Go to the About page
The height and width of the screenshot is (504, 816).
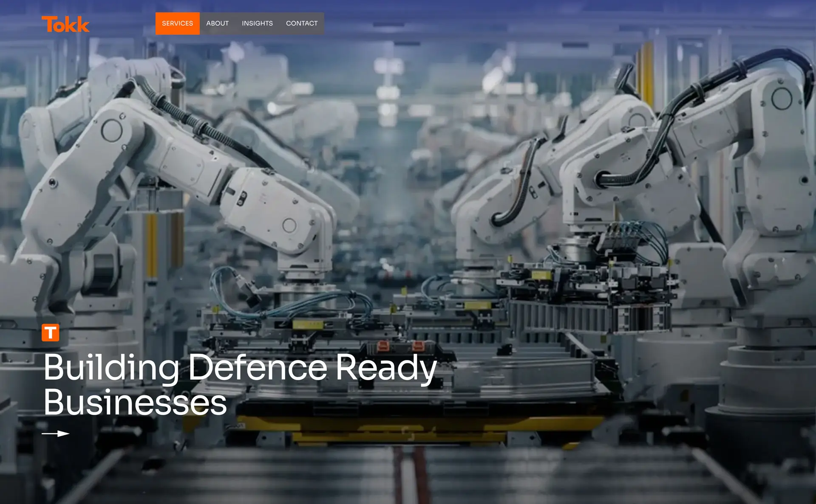tap(217, 23)
